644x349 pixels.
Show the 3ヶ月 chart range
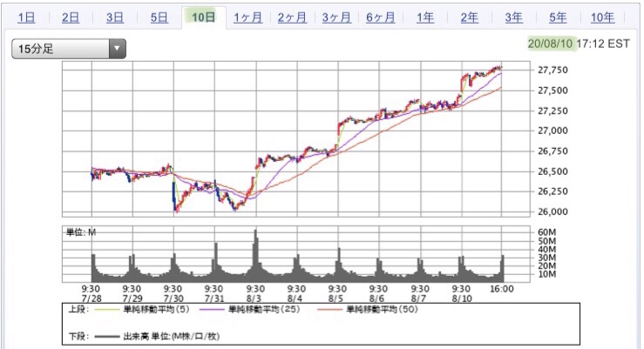click(x=336, y=17)
